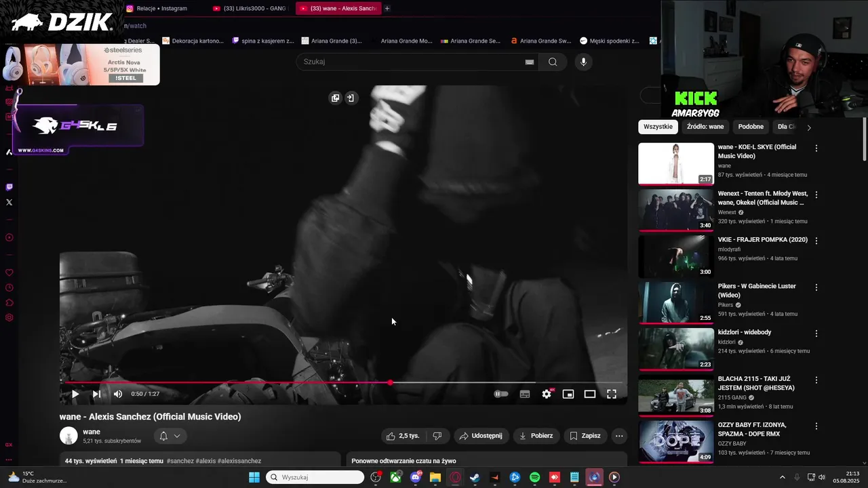The height and width of the screenshot is (488, 868).
Task: Open a new browser tab plus
Action: [x=387, y=8]
